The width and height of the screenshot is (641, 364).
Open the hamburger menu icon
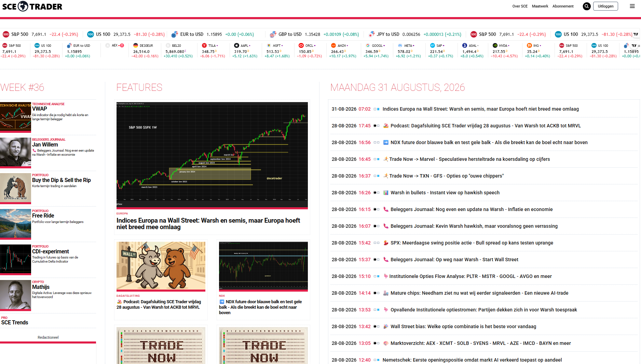(x=632, y=6)
